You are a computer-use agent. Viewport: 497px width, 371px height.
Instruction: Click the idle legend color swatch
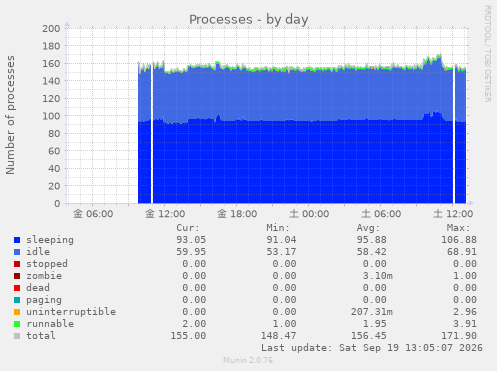pyautogui.click(x=17, y=252)
